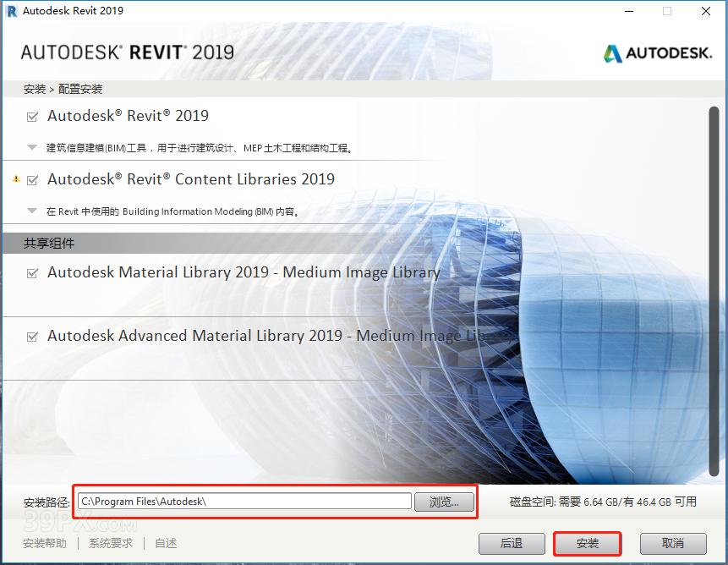
Task: Cancel setup with the 取消 button
Action: (x=673, y=543)
